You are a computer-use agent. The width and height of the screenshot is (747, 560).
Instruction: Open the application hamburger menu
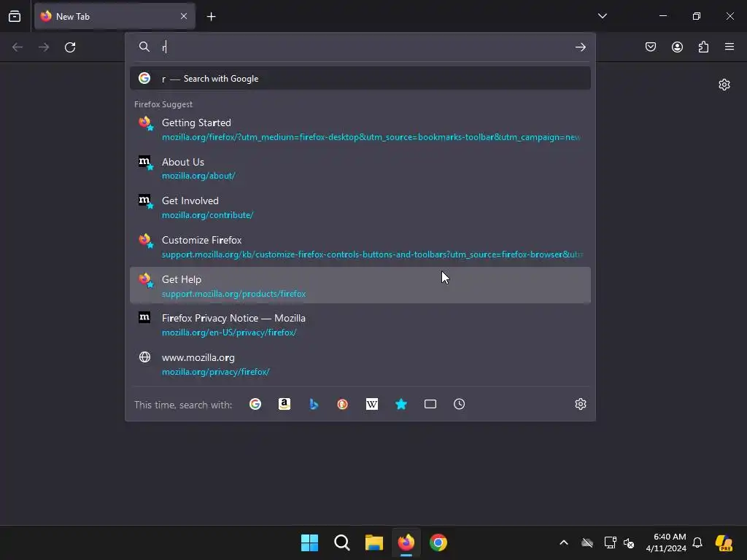tap(729, 47)
